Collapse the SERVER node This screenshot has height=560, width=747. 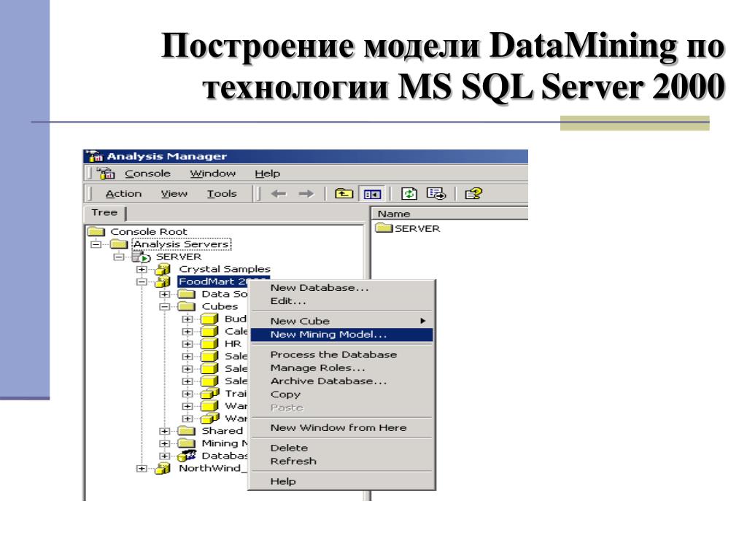[x=119, y=257]
